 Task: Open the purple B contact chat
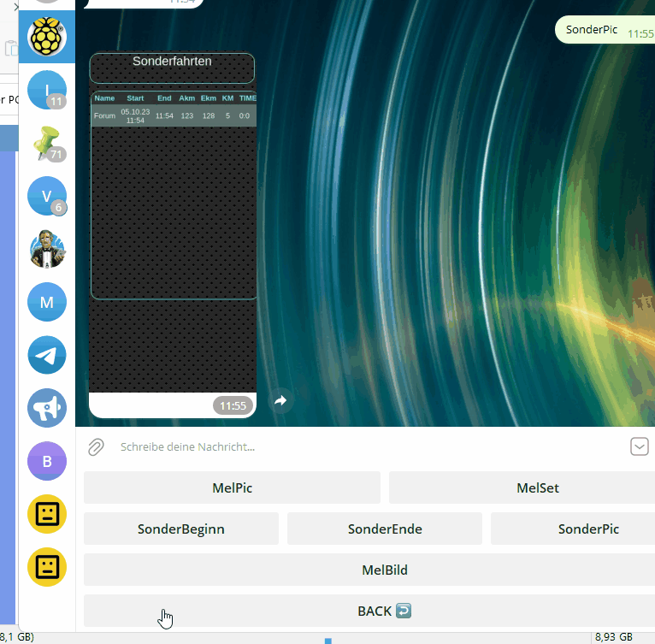(x=47, y=461)
